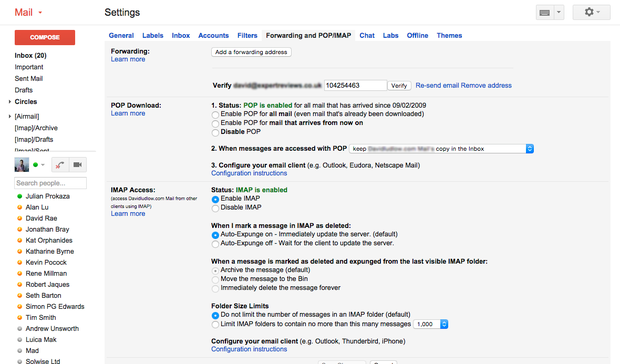Open [Imap]/Drafts label
620x364 pixels.
[34, 140]
